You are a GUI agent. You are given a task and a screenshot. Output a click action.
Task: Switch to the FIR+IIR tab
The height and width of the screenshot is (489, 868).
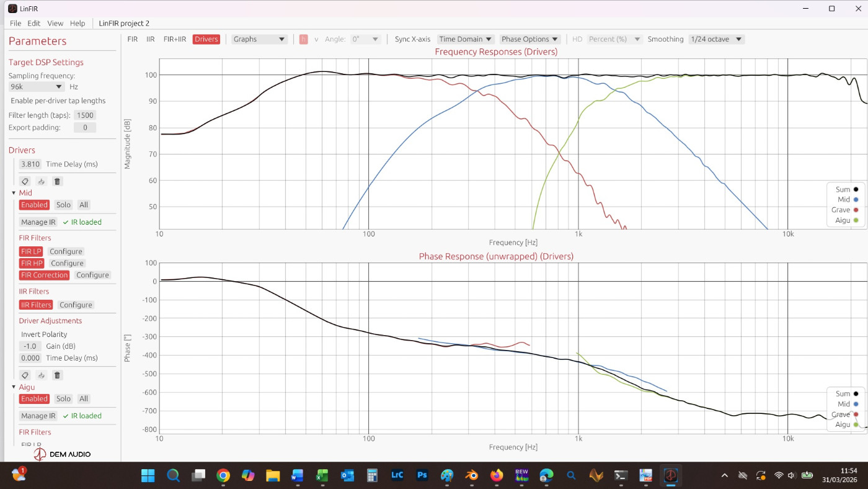click(174, 39)
